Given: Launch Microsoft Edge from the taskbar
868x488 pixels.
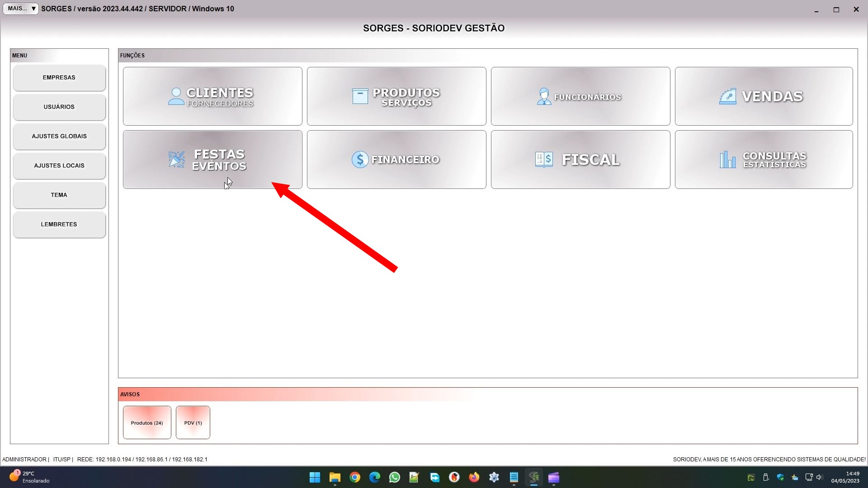Looking at the screenshot, I should tap(375, 477).
